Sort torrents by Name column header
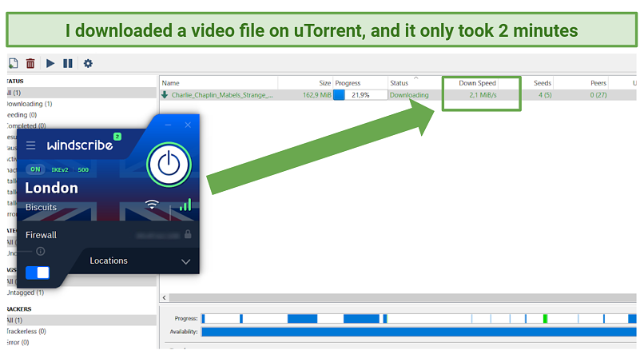 coord(217,83)
